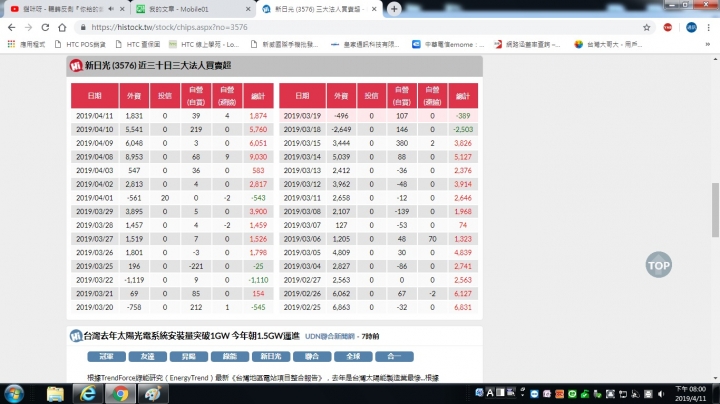Click the 友達 stock tag button
This screenshot has width=720, height=404.
[147, 356]
